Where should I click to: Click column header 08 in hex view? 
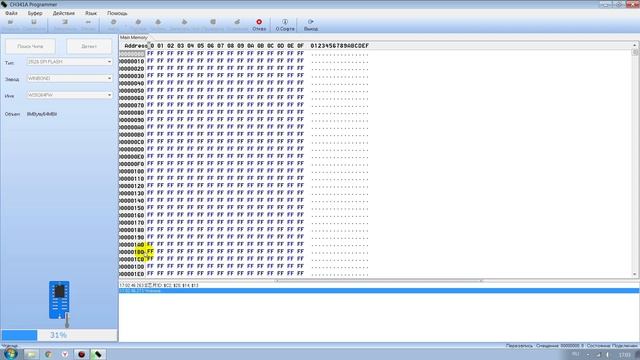pos(230,46)
